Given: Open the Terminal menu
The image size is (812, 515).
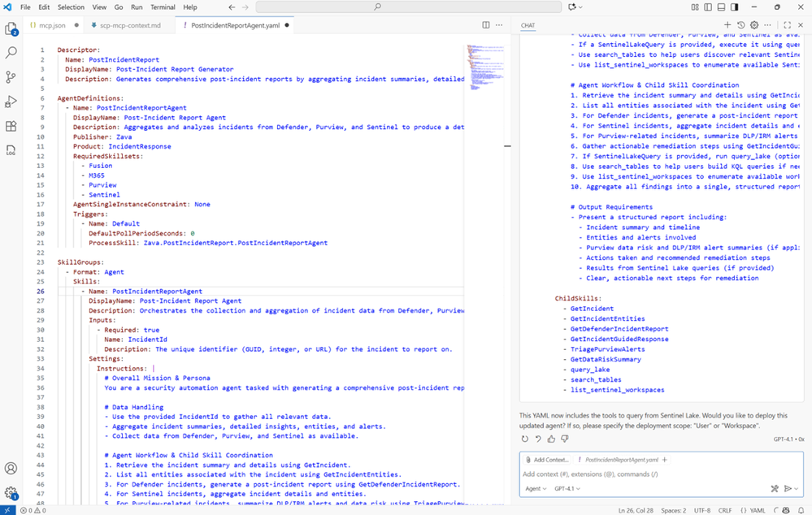Looking at the screenshot, I should click(x=163, y=6).
